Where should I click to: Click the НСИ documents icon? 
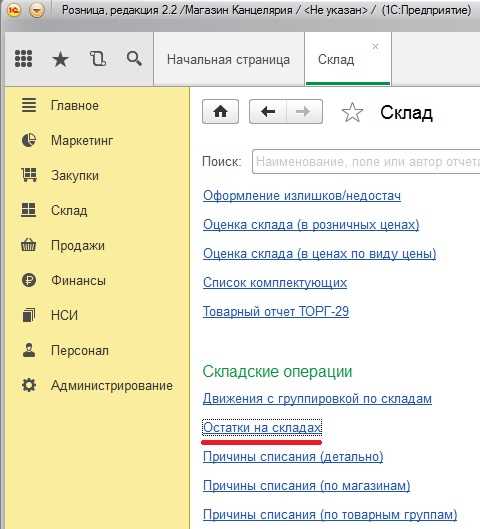[x=29, y=315]
